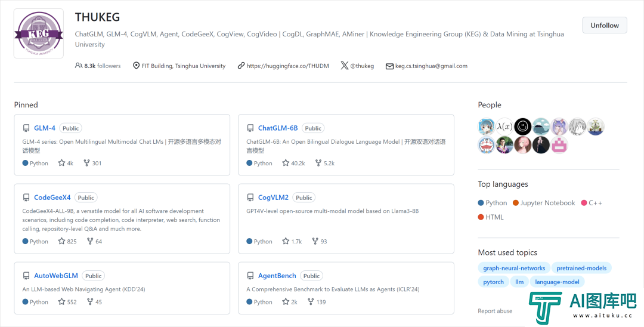
Task: Open the CogVLM2 repository
Action: pyautogui.click(x=273, y=197)
